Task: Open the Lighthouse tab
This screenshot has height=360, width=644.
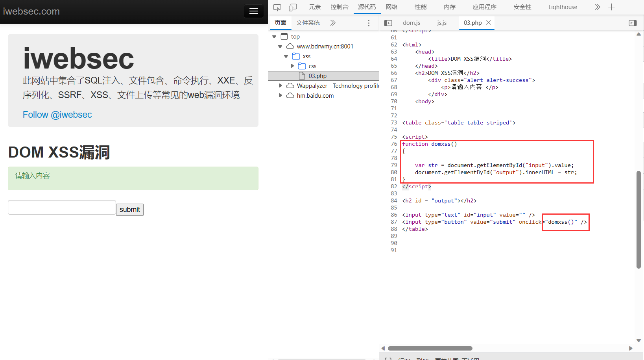Action: 563,7
